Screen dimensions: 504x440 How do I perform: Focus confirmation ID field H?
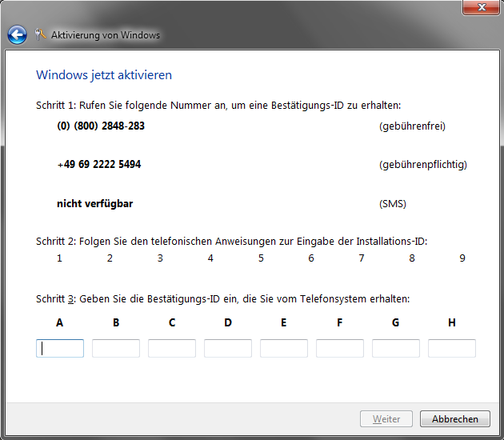(x=452, y=348)
